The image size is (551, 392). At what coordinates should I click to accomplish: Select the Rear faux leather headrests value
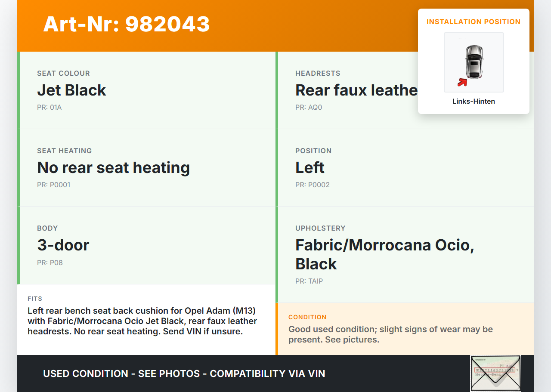(x=356, y=90)
